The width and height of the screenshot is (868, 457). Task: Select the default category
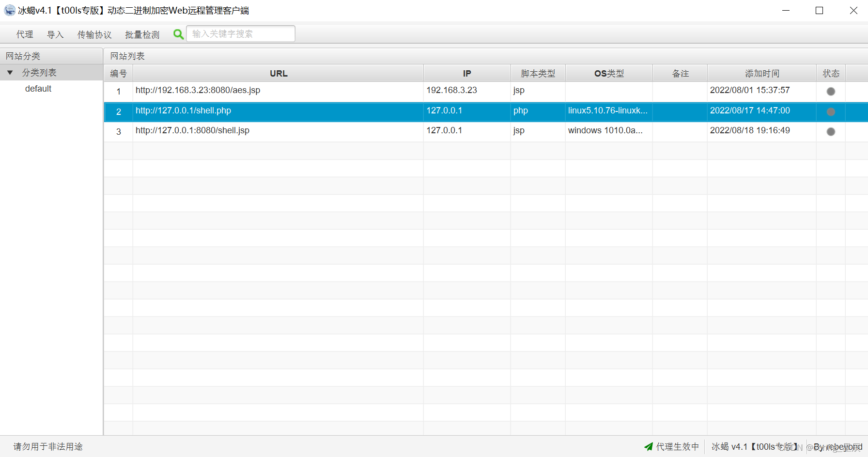(38, 89)
